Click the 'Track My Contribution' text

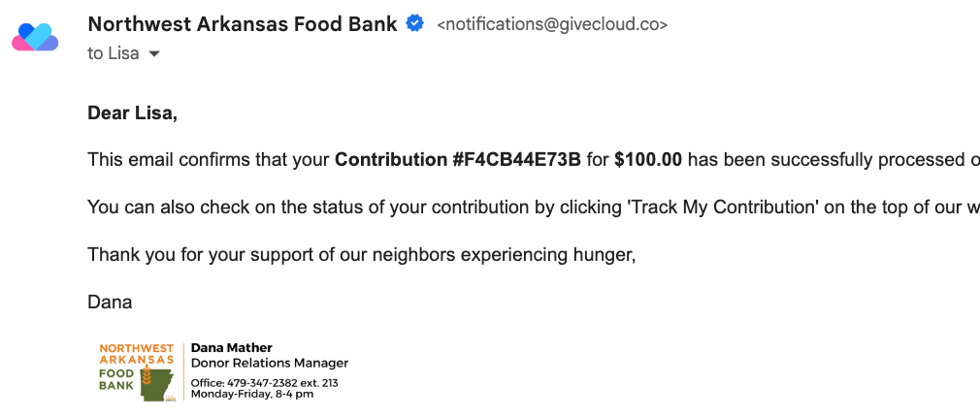[x=709, y=206]
